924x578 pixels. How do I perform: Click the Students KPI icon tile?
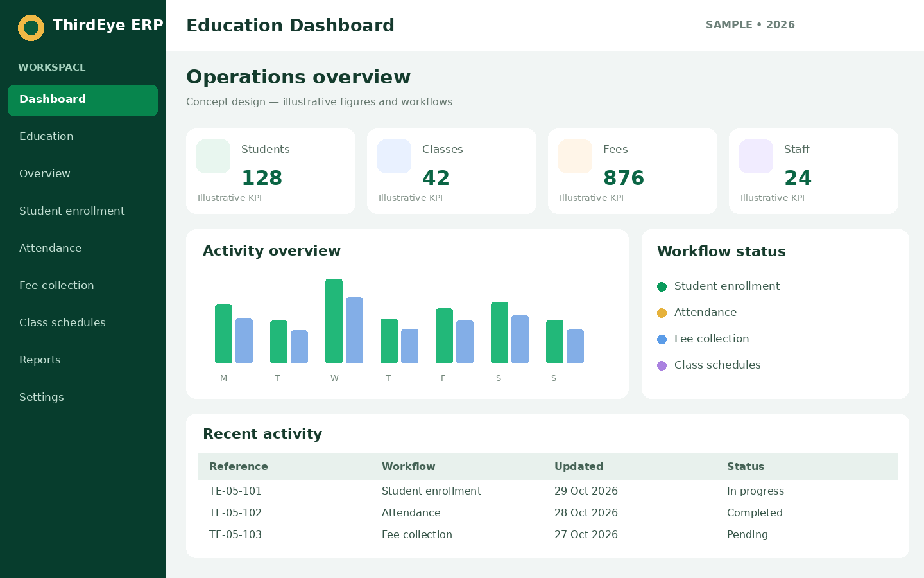point(213,156)
